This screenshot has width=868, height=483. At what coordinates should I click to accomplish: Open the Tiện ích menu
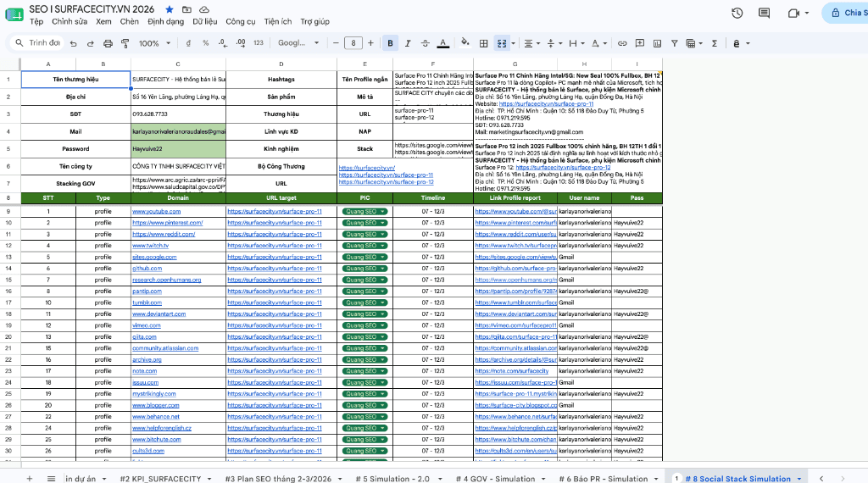277,21
